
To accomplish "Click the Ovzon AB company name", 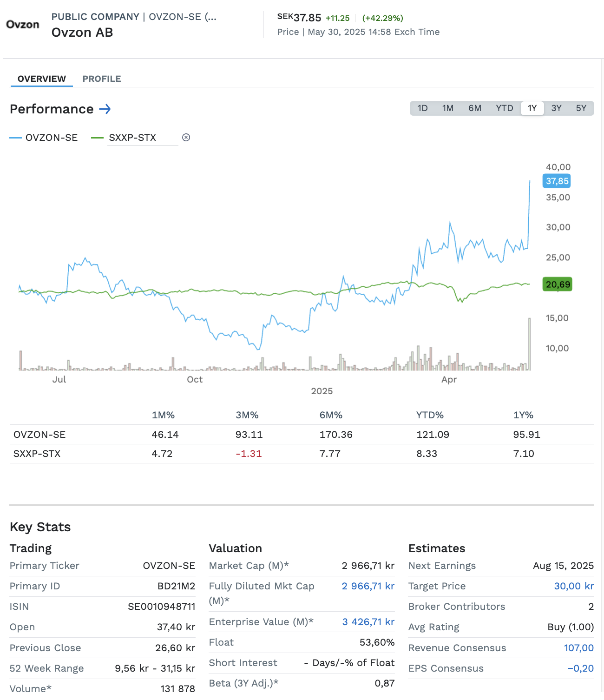I will (82, 33).
